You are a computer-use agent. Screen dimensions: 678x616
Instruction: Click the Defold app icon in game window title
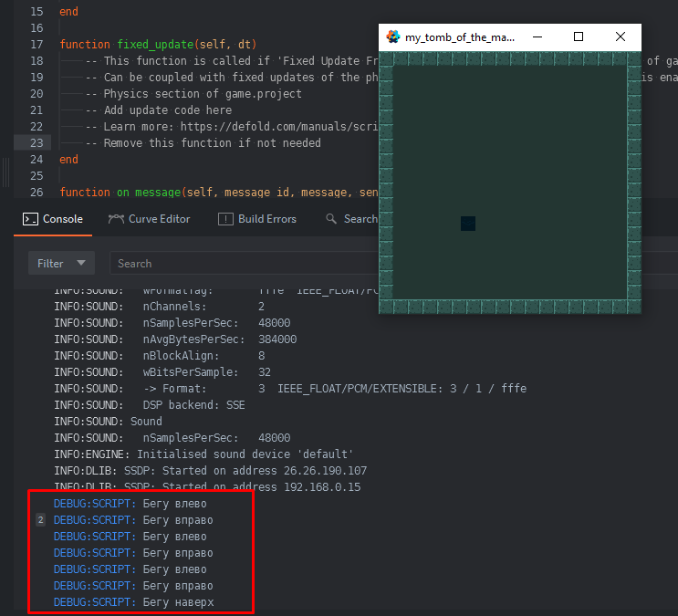tap(393, 37)
